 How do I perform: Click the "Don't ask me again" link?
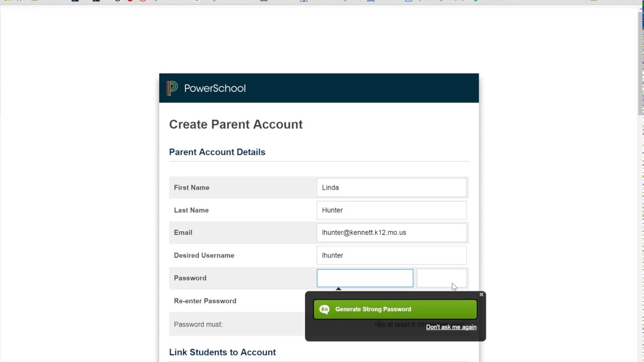[451, 327]
